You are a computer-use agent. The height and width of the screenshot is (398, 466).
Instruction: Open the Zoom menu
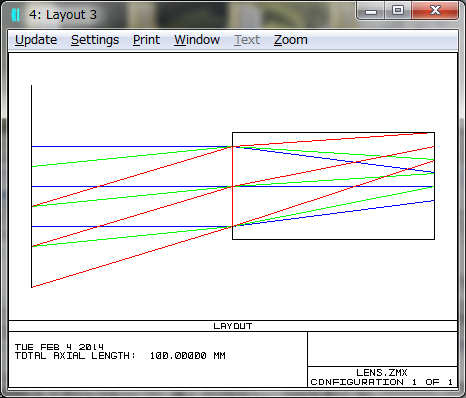click(291, 40)
